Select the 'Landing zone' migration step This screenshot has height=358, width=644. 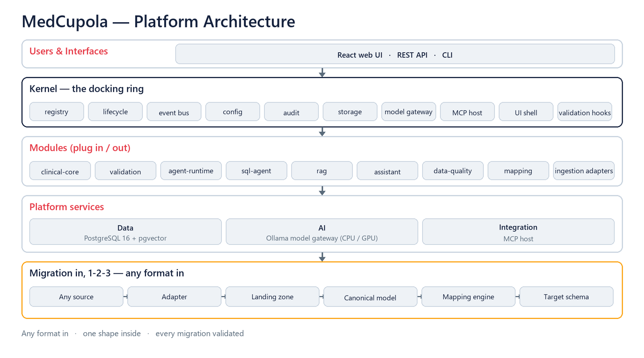pyautogui.click(x=272, y=297)
